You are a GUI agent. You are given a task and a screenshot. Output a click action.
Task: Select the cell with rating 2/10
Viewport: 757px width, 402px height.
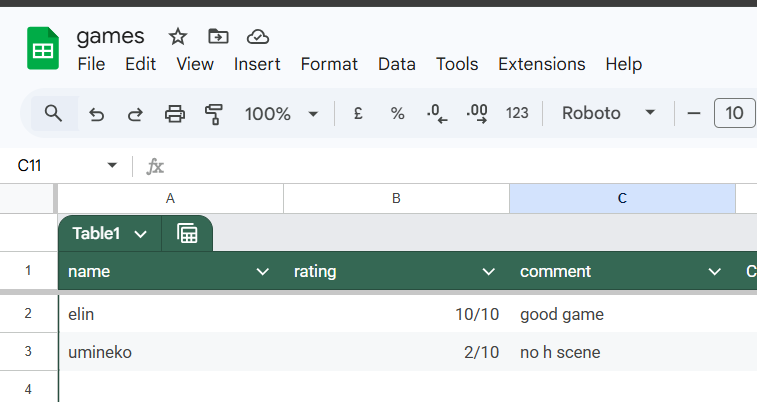[x=396, y=352]
